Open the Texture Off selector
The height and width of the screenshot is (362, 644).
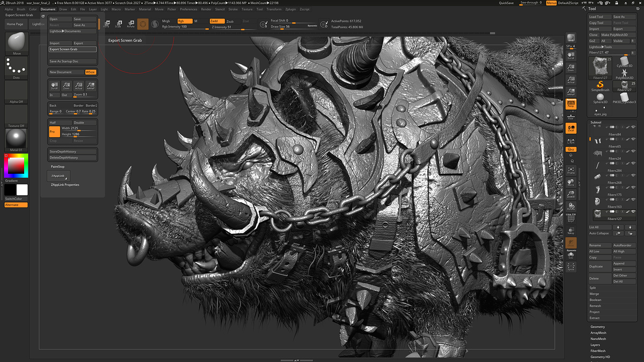[x=16, y=116]
